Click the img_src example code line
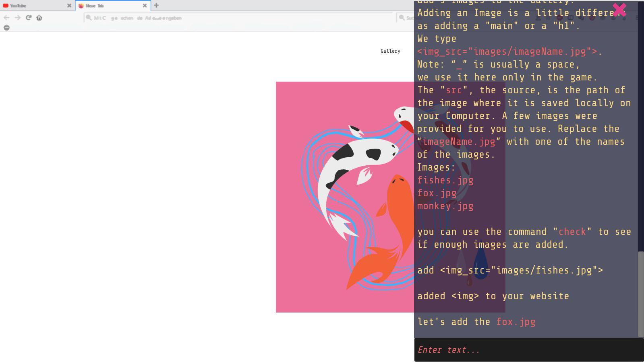The height and width of the screenshot is (362, 644). pyautogui.click(x=507, y=51)
